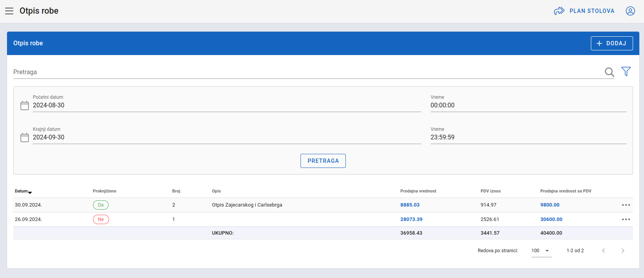This screenshot has width=644, height=278.
Task: Sort by Prodajna vrednost sa PDV header
Action: click(566, 191)
